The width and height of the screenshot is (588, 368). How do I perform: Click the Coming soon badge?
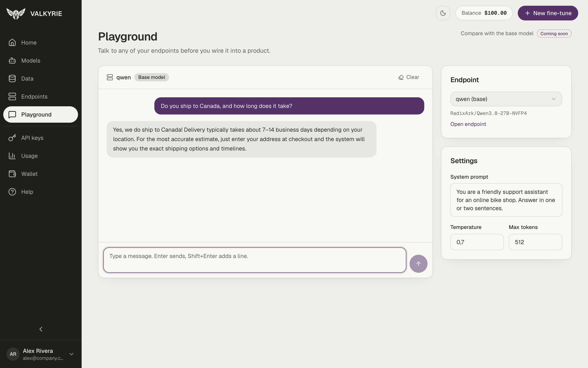554,34
